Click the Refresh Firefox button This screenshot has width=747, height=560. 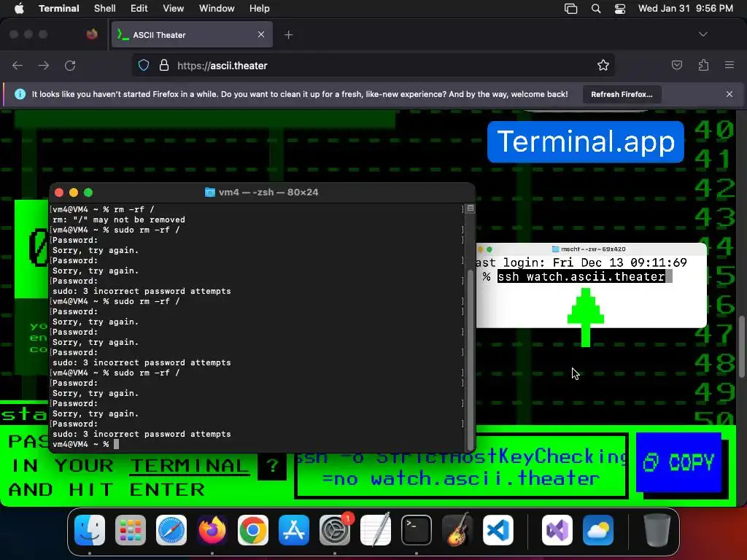point(622,94)
